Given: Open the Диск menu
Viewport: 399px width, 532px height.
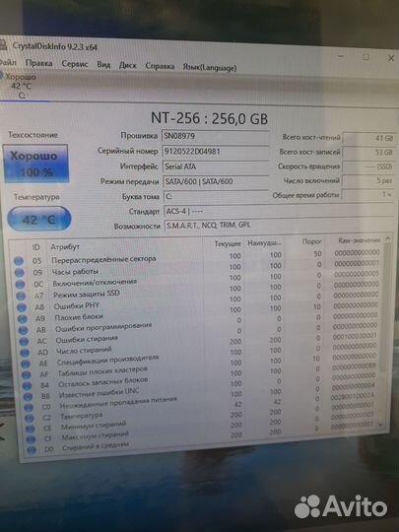Looking at the screenshot, I should pyautogui.click(x=127, y=65).
